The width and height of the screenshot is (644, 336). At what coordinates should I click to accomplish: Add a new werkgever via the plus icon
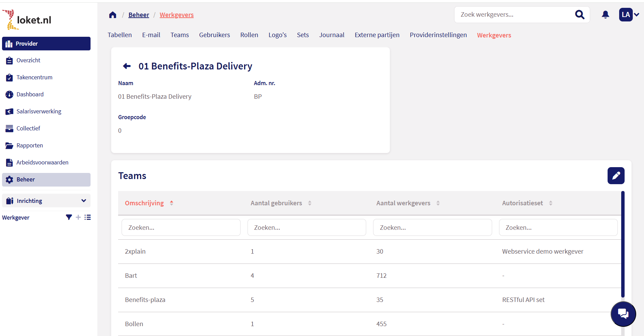78,217
